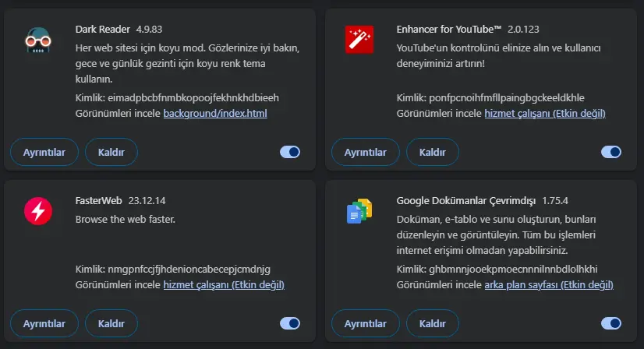Open arka plan sayfası link

(549, 284)
